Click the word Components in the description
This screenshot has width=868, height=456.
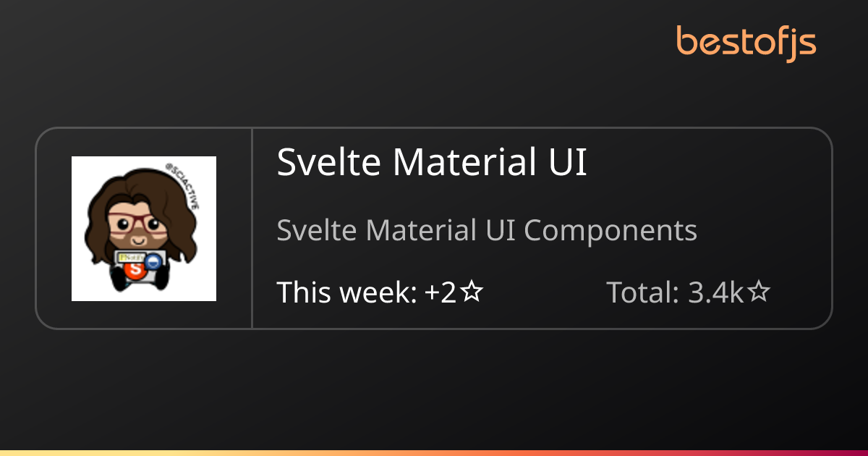coord(610,231)
